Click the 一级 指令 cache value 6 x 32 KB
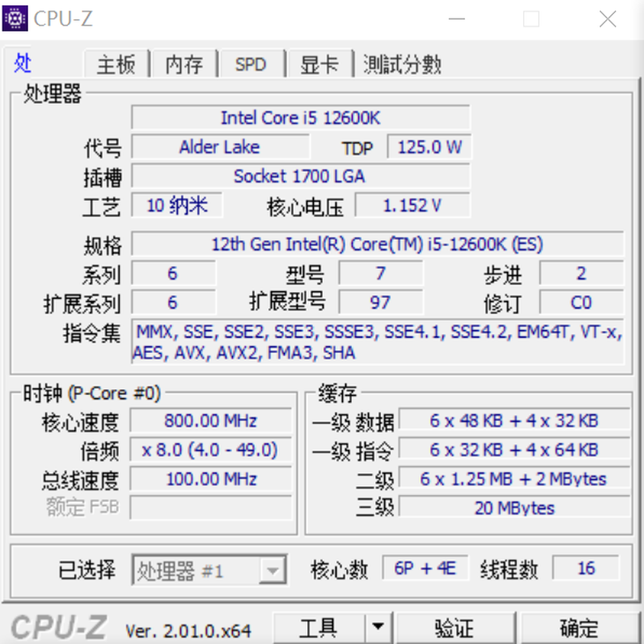Viewport: 644px width, 644px height. (x=514, y=450)
